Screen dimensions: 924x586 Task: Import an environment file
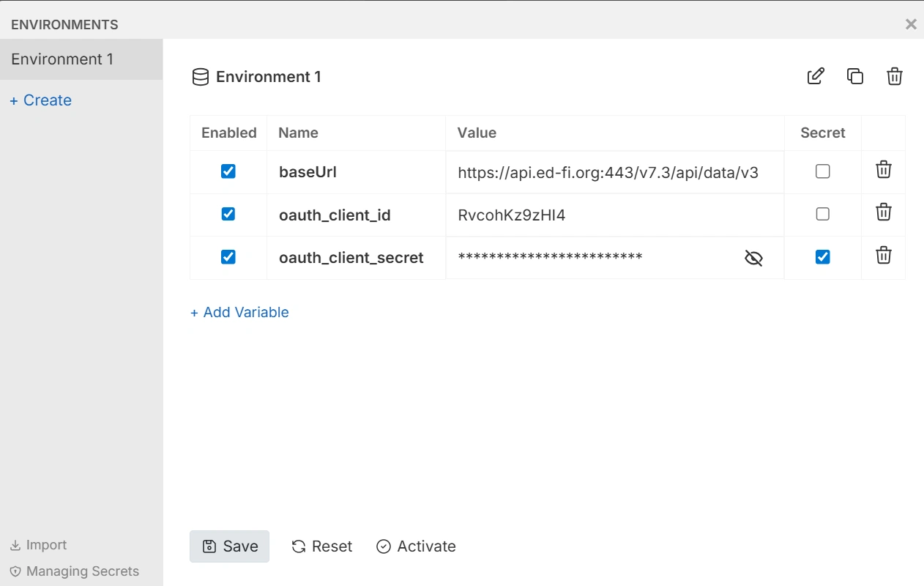[x=37, y=545]
